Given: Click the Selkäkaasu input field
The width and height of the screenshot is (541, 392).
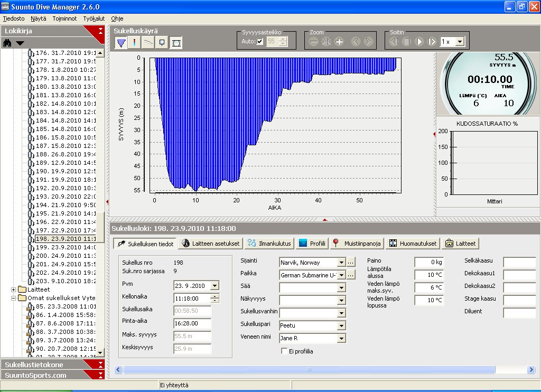Looking at the screenshot, I should [519, 262].
